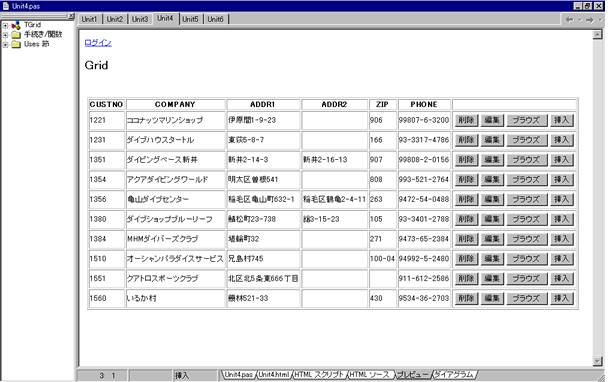The image size is (608, 382).
Task: Select the 手続き/関数 folder icon
Action: [x=16, y=35]
